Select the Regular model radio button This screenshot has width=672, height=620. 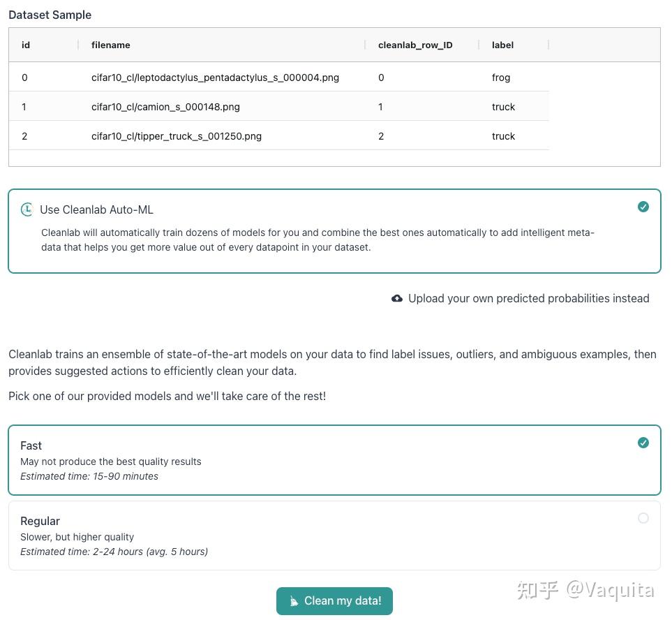point(643,518)
